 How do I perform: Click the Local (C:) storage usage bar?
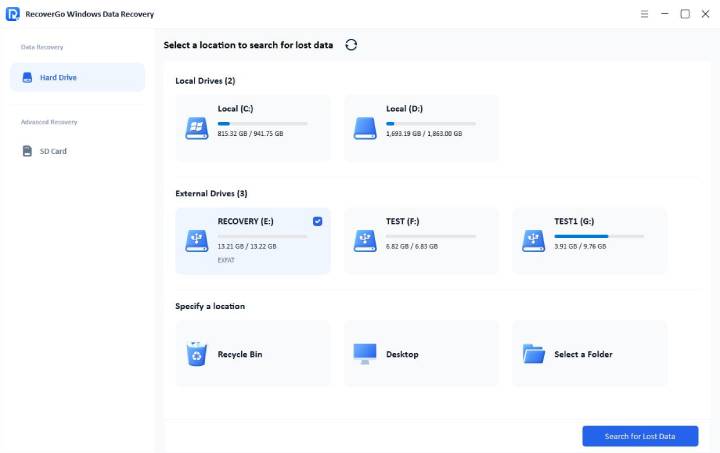coord(262,124)
